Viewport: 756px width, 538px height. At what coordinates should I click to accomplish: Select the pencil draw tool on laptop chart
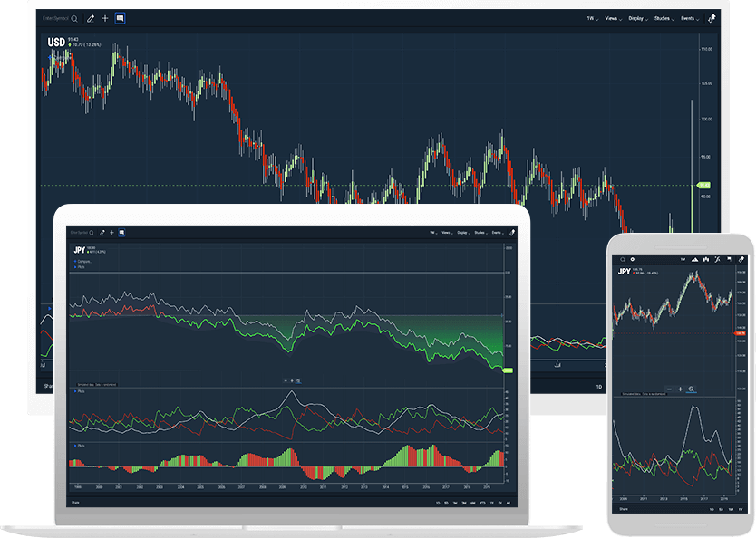click(x=102, y=232)
